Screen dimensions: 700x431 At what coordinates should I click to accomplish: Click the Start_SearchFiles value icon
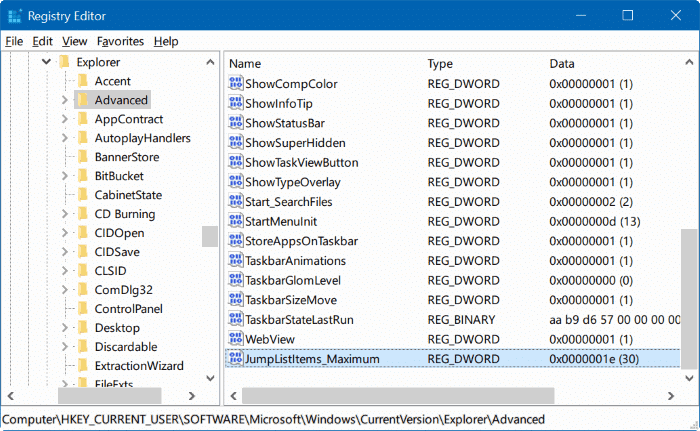235,201
